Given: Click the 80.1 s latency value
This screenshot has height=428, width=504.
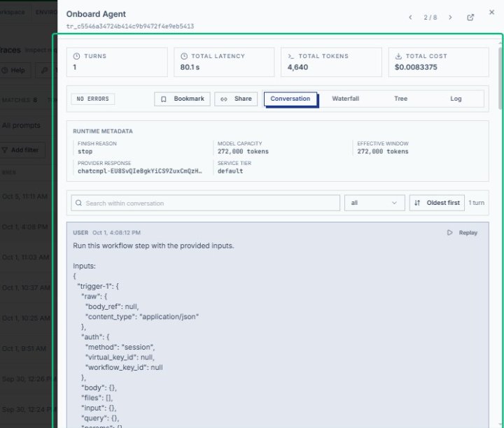Looking at the screenshot, I should [x=190, y=67].
